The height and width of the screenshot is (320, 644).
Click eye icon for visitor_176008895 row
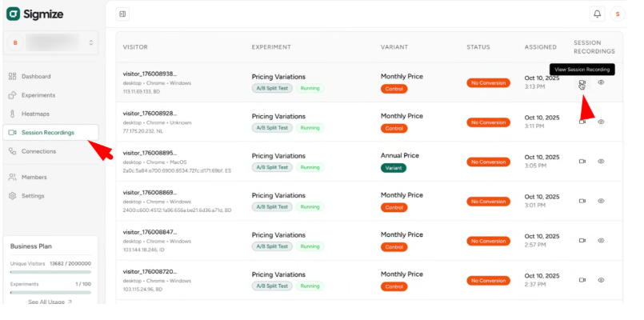click(601, 161)
